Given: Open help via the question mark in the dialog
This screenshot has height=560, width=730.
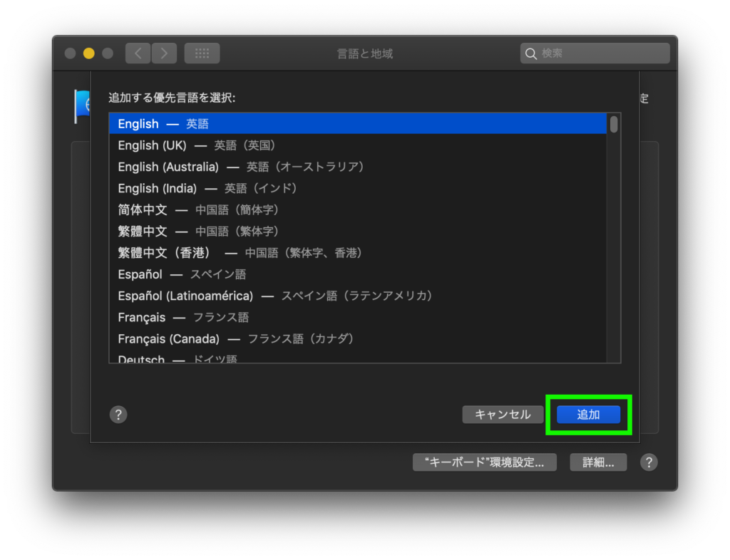Looking at the screenshot, I should 118,414.
